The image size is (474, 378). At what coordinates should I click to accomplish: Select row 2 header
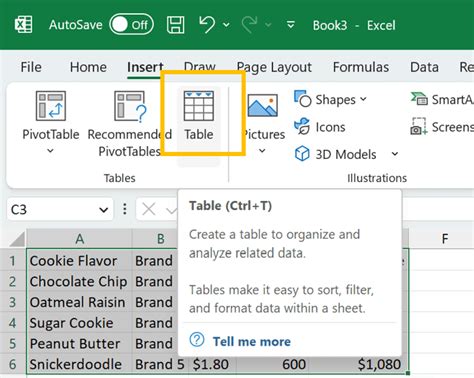[13, 281]
